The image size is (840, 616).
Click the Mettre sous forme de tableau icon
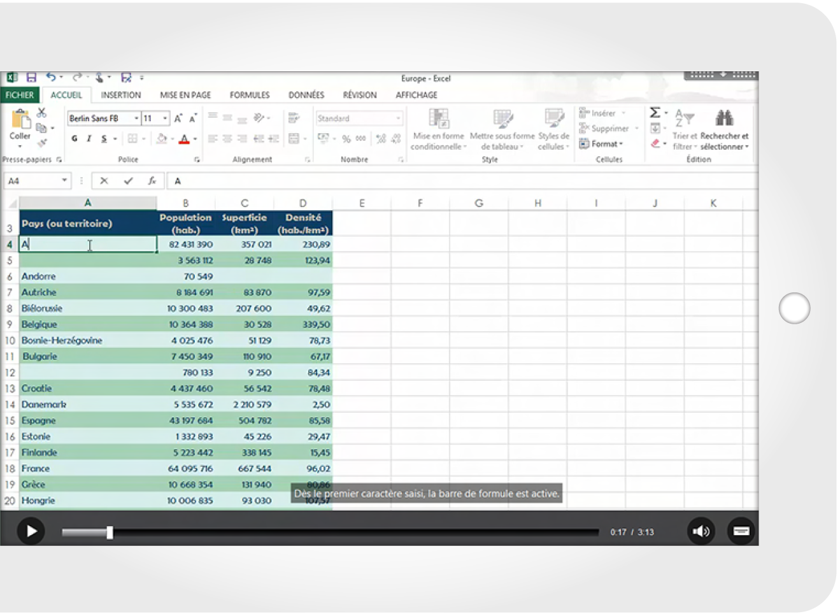coord(502,119)
